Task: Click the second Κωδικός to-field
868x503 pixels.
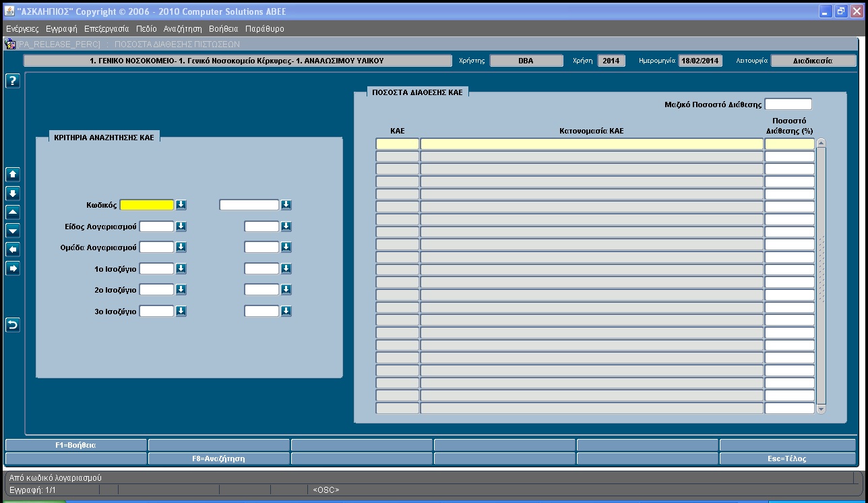Action: [x=249, y=205]
